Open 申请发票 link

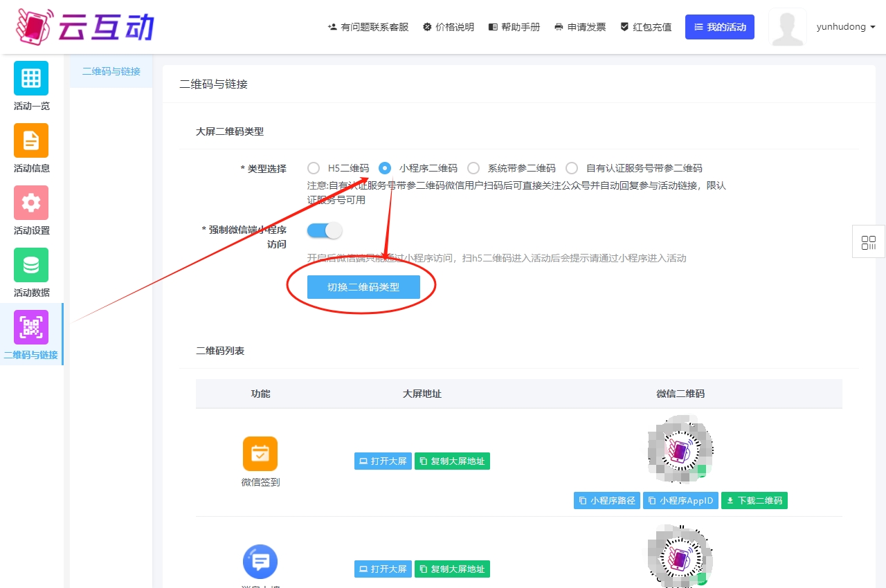point(580,27)
